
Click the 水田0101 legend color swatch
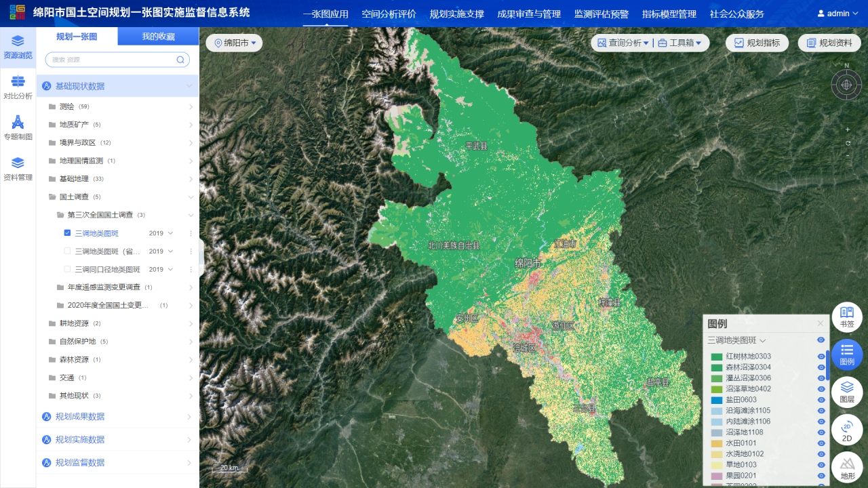point(715,443)
